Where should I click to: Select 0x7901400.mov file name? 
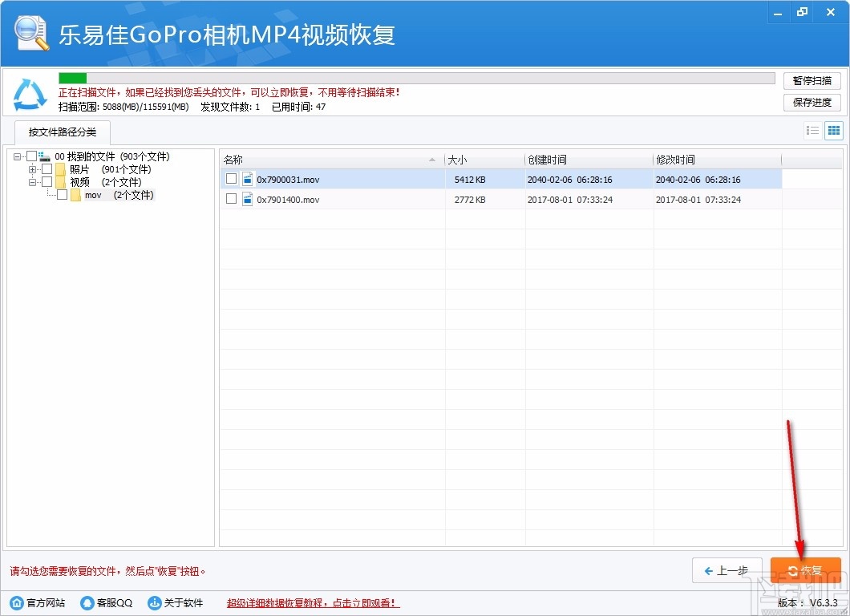click(288, 200)
